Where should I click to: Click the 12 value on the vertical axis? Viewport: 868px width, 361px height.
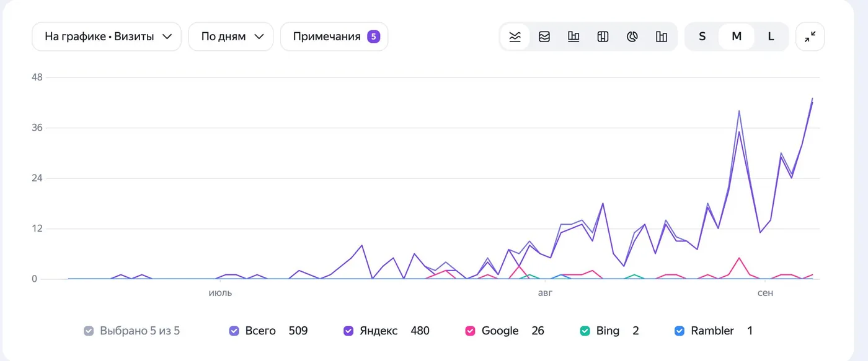[37, 228]
